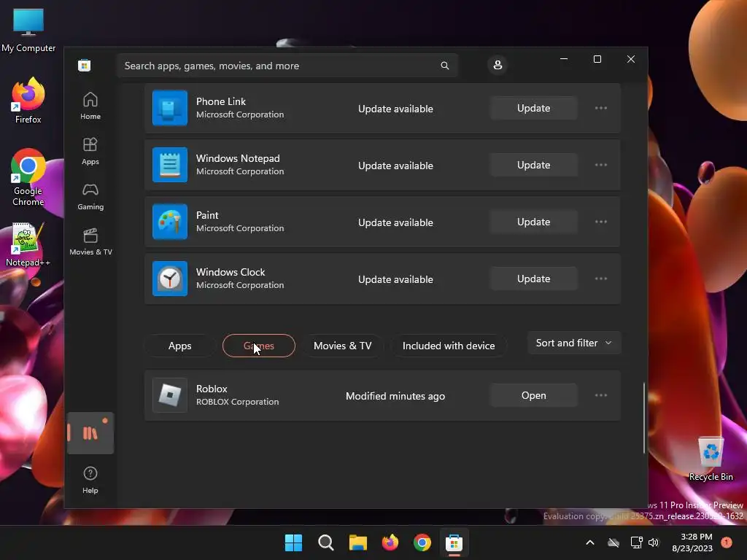Open the Help page in sidebar
Screen dimensions: 747x560
pyautogui.click(x=90, y=480)
